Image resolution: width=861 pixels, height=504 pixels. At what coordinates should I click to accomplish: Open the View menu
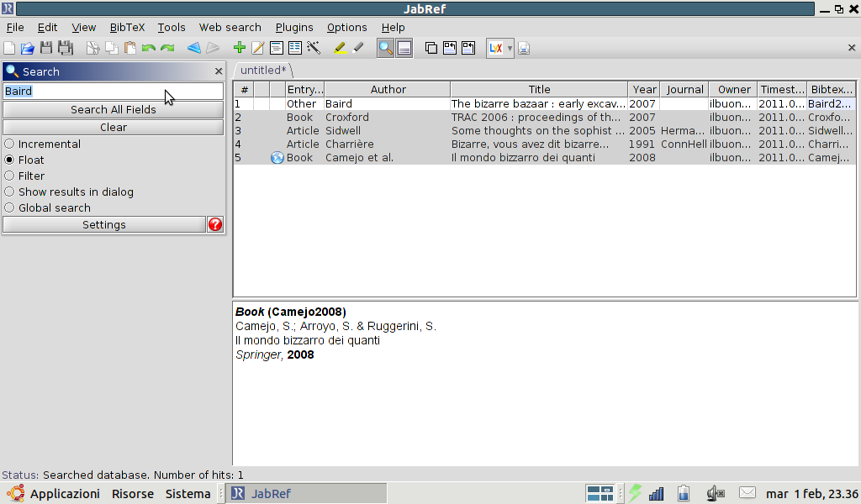coord(83,28)
